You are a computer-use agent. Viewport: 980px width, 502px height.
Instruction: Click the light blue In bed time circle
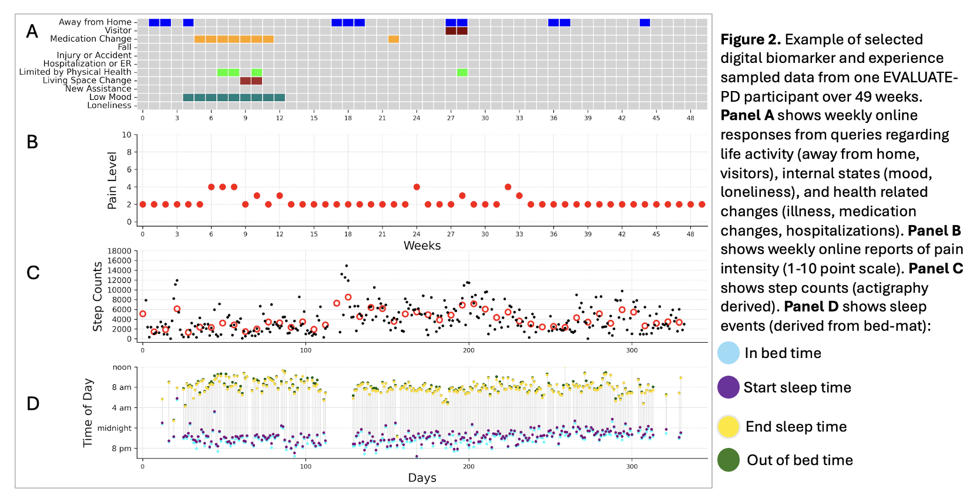pos(728,353)
